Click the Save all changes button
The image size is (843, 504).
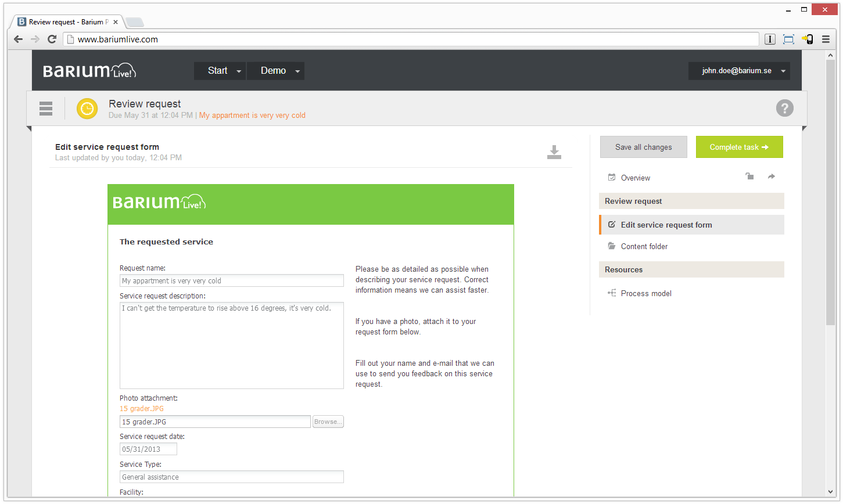pyautogui.click(x=643, y=147)
